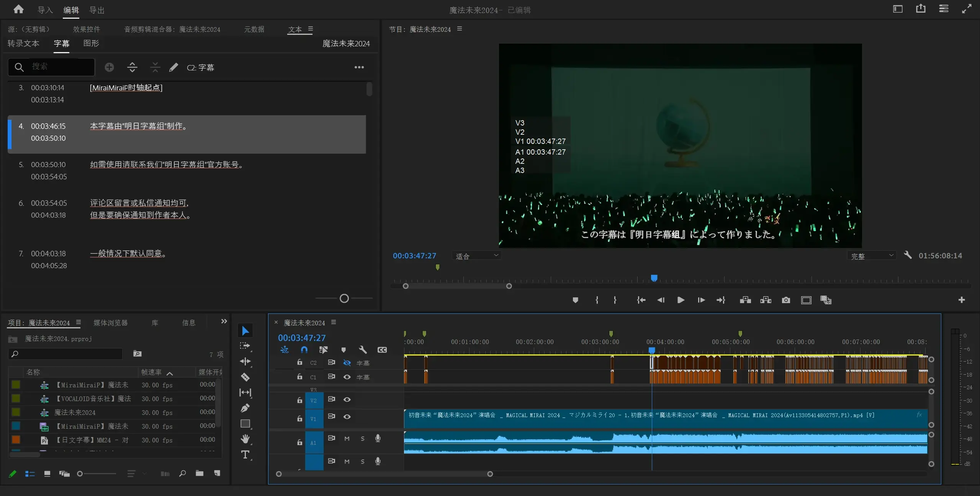Select the Ripple Edit tool

click(x=245, y=361)
